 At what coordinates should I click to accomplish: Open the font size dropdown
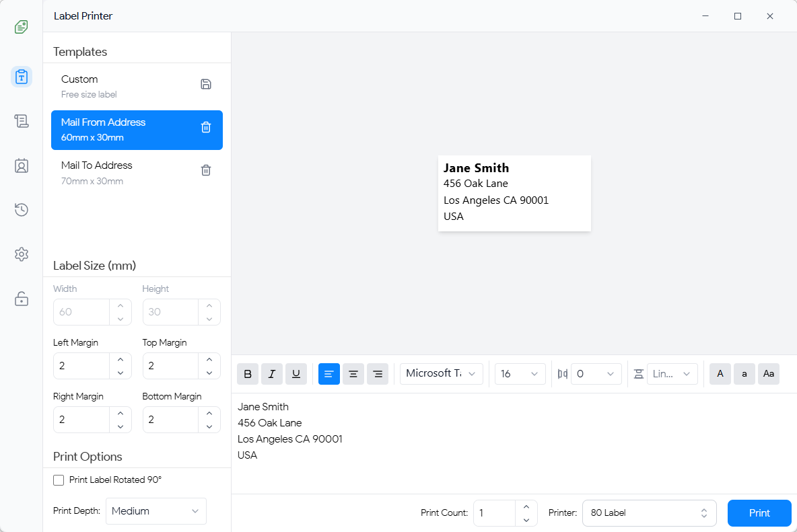click(520, 374)
